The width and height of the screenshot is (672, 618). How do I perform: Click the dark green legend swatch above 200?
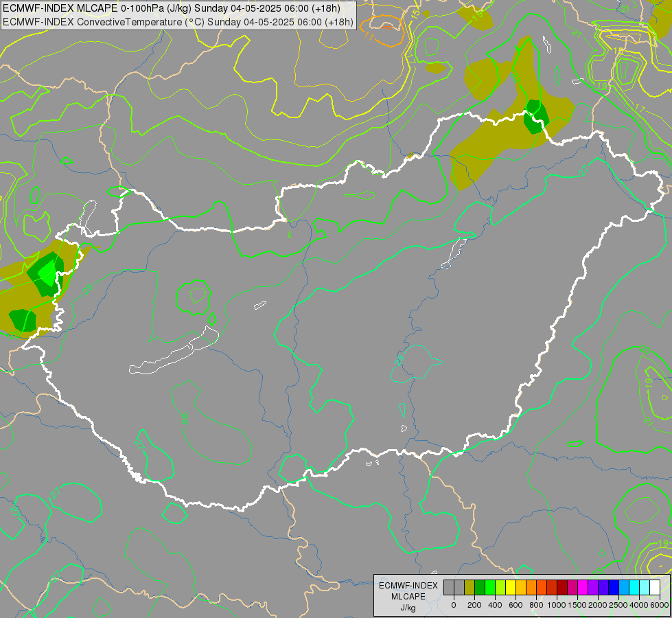[x=480, y=587]
